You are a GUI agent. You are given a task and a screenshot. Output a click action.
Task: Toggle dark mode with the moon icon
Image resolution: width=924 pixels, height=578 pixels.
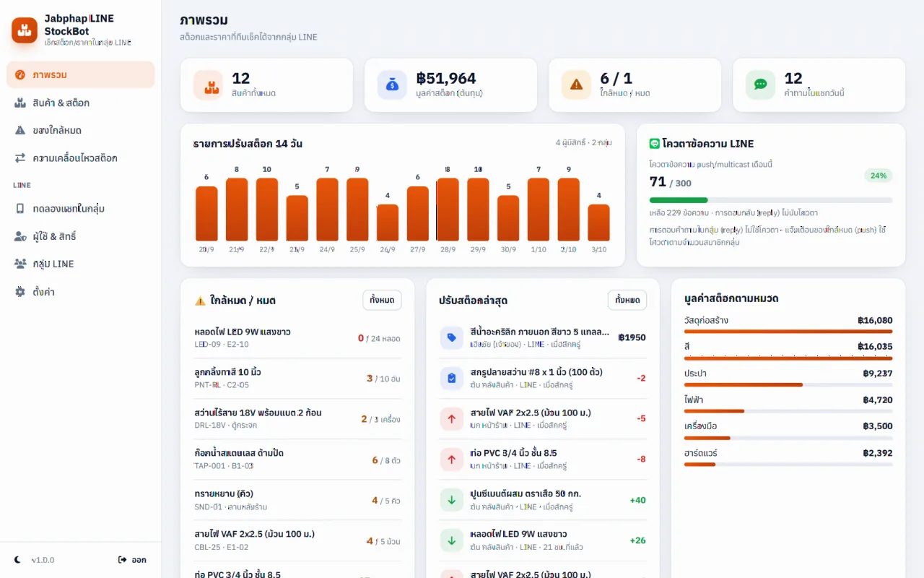tap(18, 560)
